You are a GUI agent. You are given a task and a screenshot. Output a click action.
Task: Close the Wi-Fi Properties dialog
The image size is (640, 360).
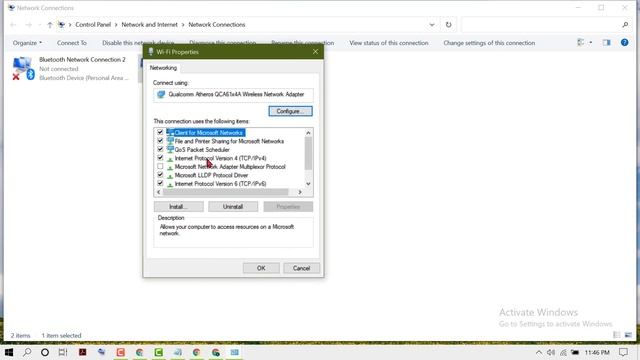315,52
